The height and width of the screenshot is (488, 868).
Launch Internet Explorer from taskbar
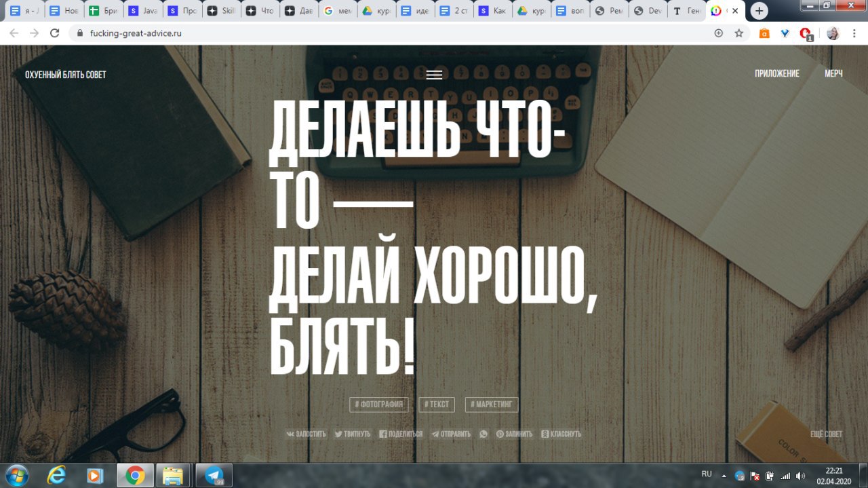[x=56, y=475]
